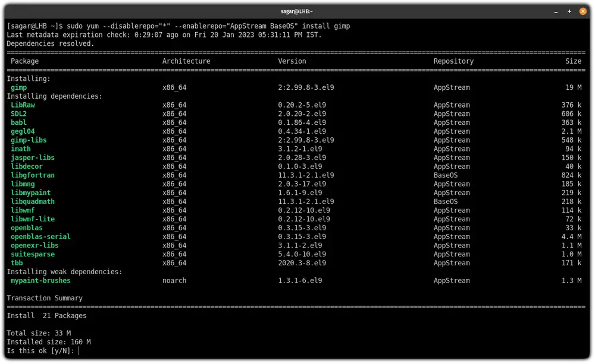Click the Version column header
The width and height of the screenshot is (595, 364).
tap(292, 61)
